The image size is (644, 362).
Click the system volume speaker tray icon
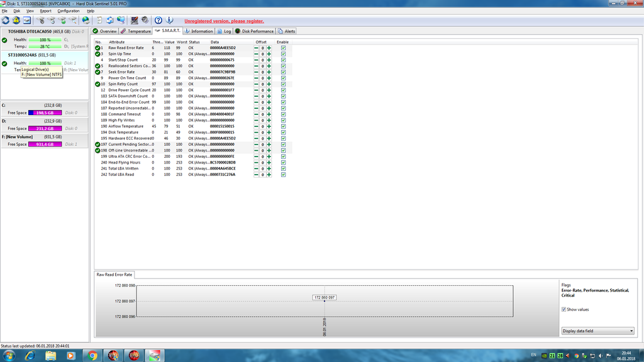coord(601,356)
